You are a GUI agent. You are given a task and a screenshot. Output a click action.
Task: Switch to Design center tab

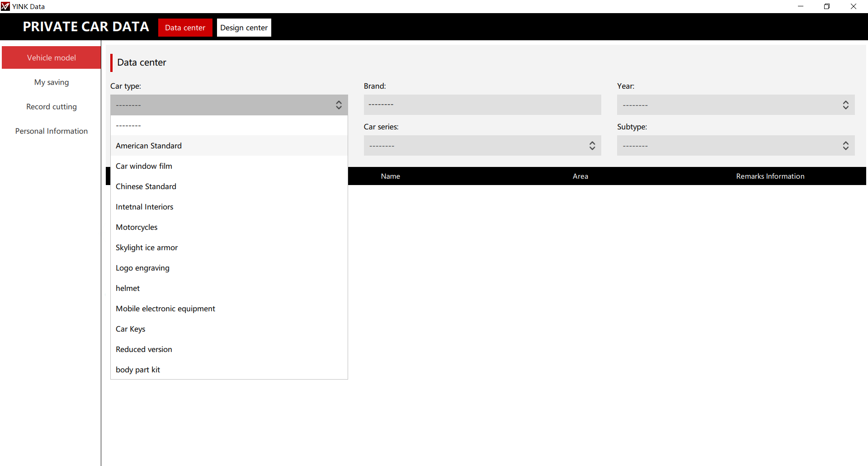(244, 28)
